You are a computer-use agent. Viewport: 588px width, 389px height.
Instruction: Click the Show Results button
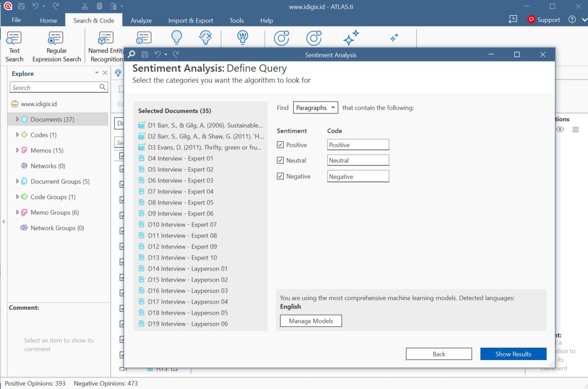point(513,354)
